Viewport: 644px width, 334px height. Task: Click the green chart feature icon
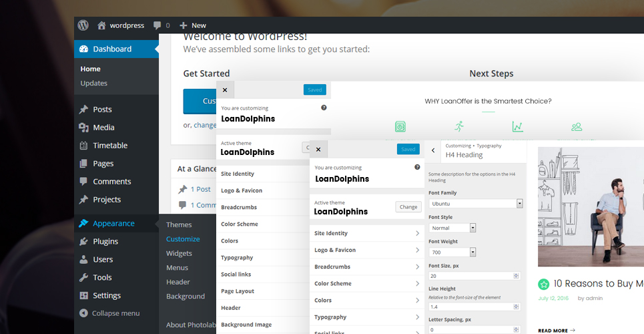pos(518,126)
